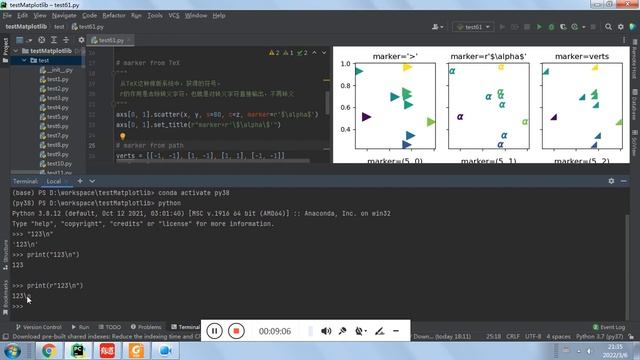Open the File menu
Screen dimensions: 640x360
pyautogui.click(x=7, y=16)
